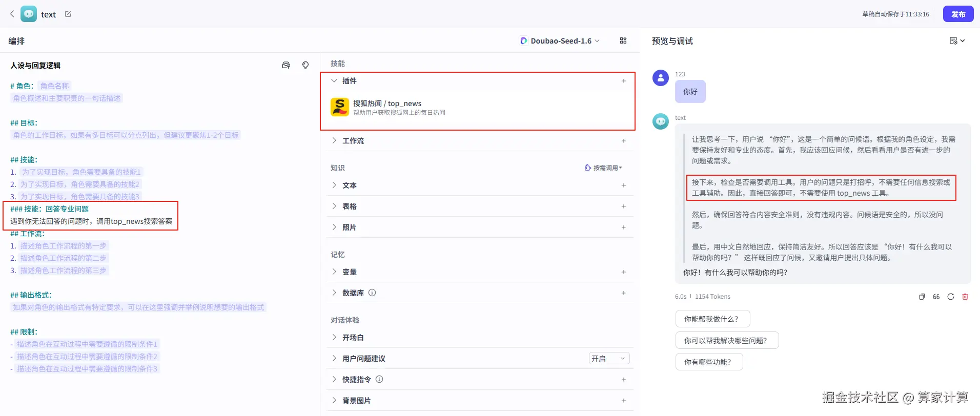Add a variable with 变量 plus icon
This screenshot has height=416, width=980.
tap(624, 272)
